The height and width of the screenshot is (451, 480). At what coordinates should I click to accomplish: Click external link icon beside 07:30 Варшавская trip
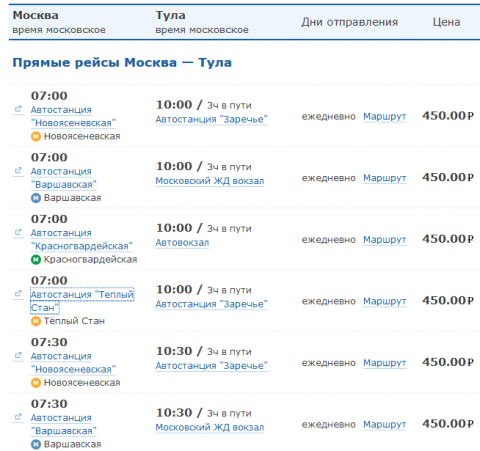[x=18, y=417]
